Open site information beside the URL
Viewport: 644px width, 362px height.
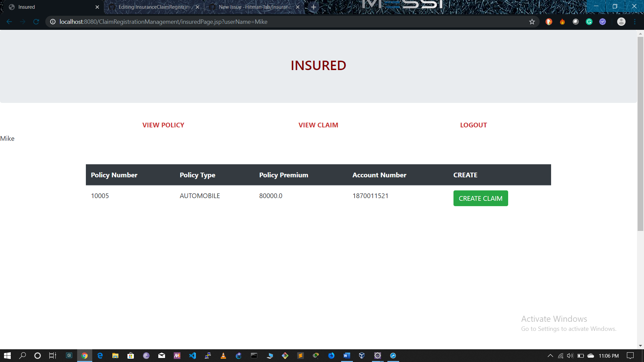(x=52, y=21)
